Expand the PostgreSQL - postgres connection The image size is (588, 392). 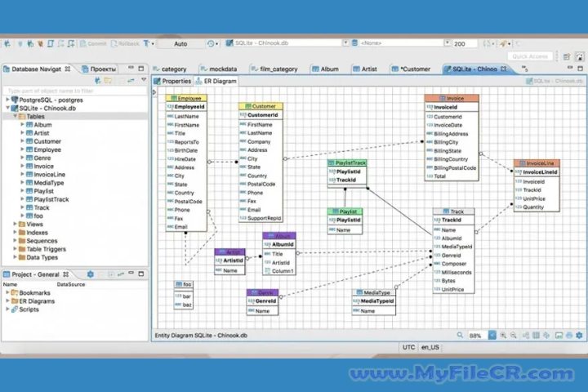point(7,99)
